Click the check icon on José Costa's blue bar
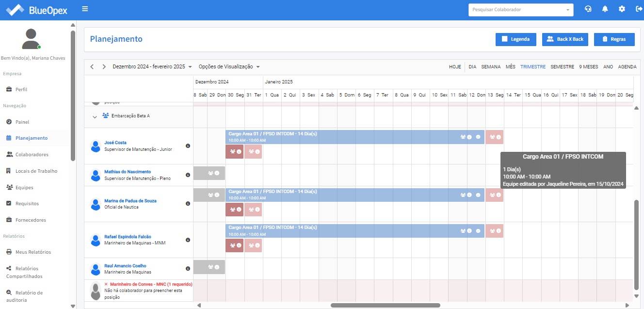Image resolution: width=644 pixels, height=309 pixels. 478,137
